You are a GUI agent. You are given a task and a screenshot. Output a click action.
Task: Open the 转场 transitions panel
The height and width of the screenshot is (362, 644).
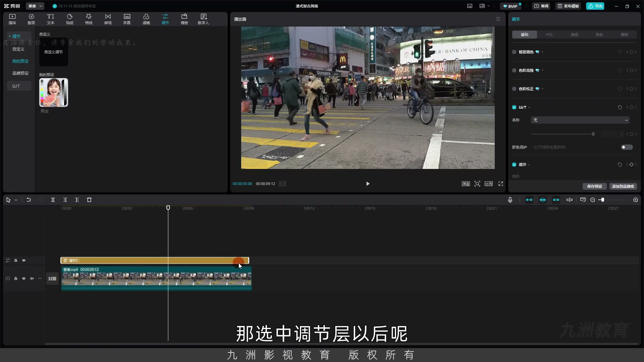[108, 19]
